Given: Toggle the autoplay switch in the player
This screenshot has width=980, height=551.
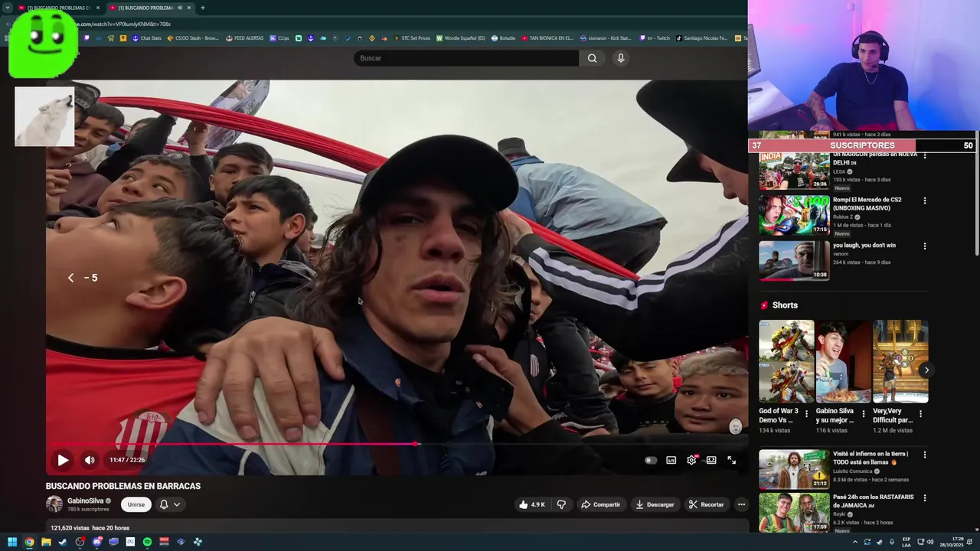Looking at the screenshot, I should point(651,460).
